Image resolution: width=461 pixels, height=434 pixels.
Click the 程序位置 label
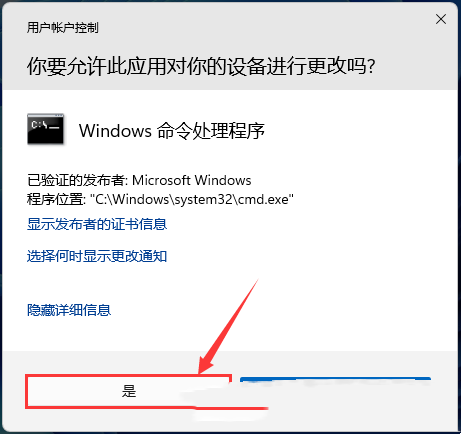click(55, 199)
